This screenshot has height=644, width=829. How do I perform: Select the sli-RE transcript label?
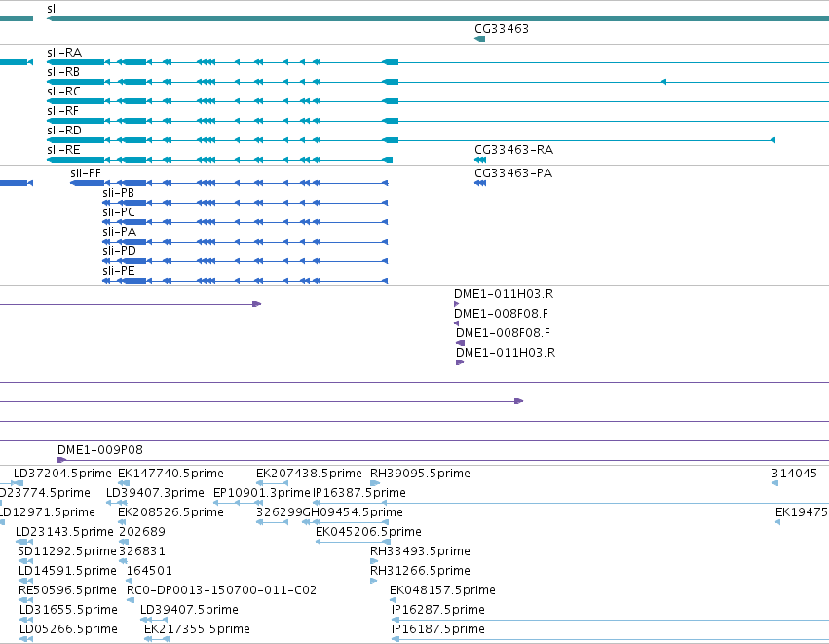click(63, 150)
